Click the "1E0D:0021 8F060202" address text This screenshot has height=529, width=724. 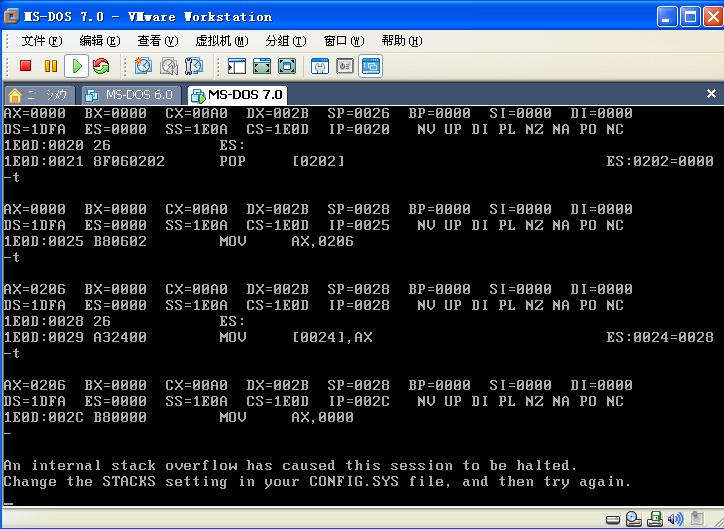84,161
